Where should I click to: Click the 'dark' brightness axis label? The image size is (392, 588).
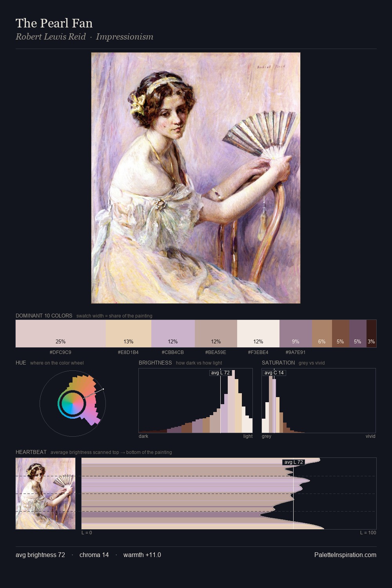click(143, 436)
